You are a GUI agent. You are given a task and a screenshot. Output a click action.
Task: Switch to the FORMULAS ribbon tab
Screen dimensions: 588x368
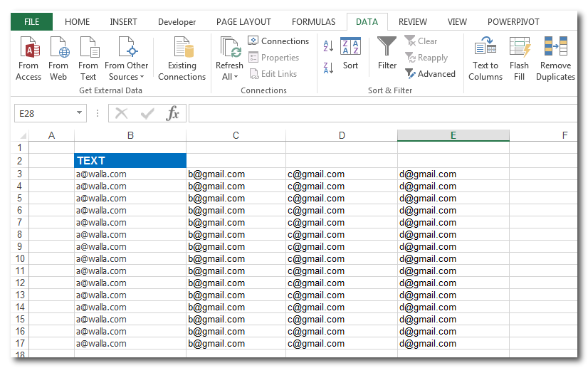pos(313,22)
